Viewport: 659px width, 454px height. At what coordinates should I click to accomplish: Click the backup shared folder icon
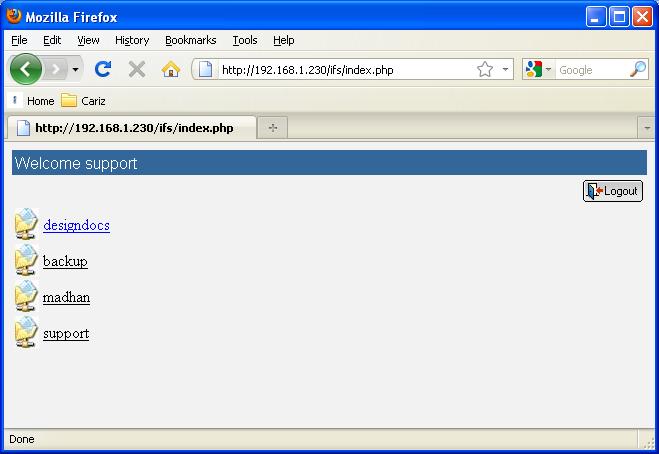click(26, 260)
